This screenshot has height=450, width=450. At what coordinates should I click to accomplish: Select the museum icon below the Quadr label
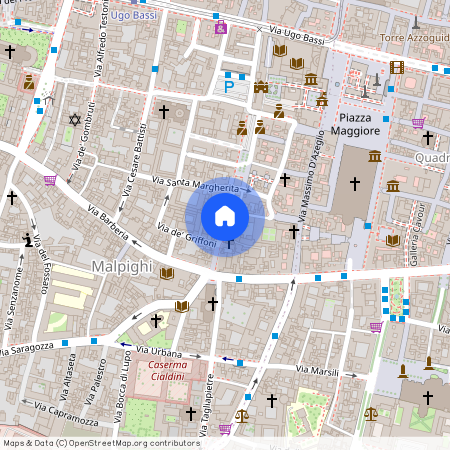[x=393, y=186]
